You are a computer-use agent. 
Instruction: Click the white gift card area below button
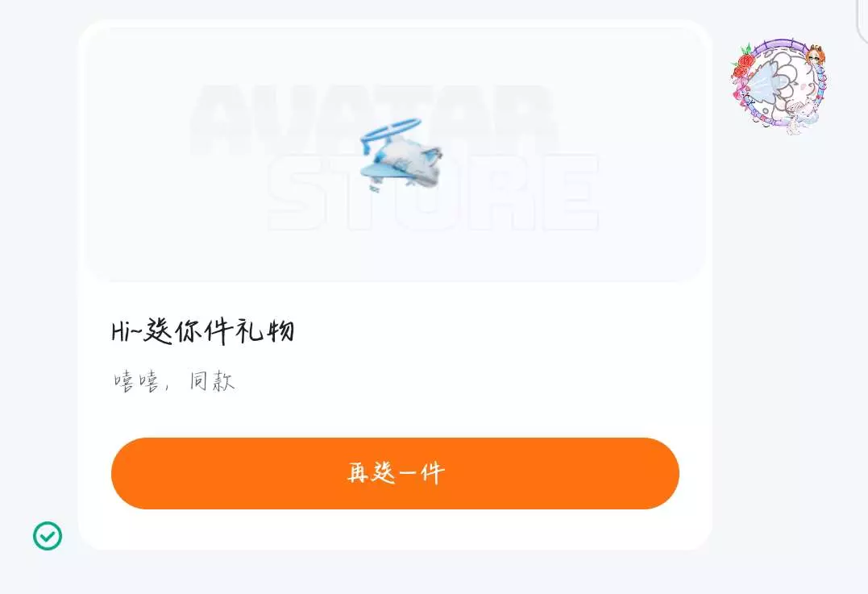(x=395, y=530)
